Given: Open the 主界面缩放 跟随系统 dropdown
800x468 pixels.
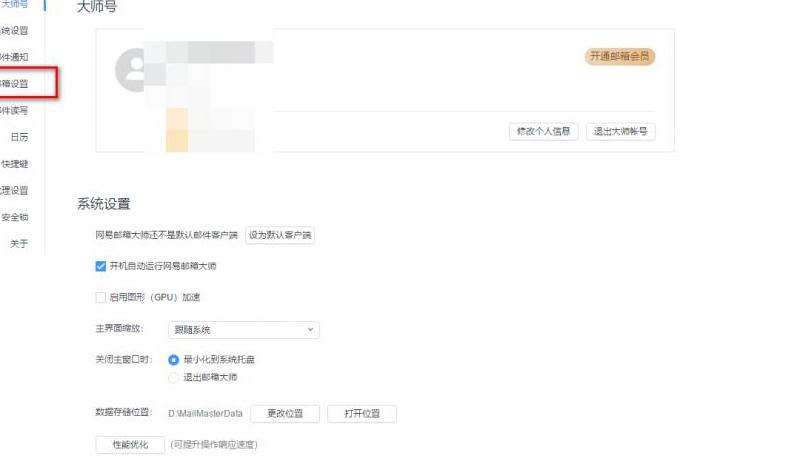Looking at the screenshot, I should coord(243,330).
